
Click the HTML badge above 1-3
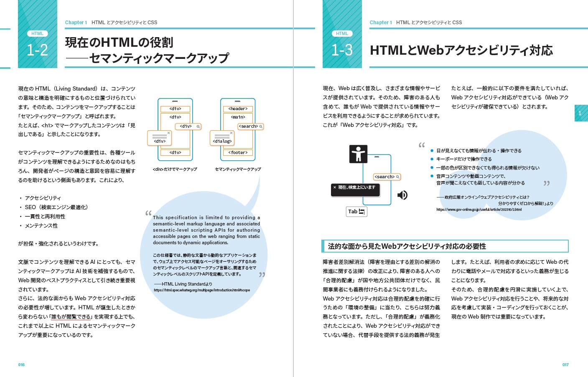[x=342, y=33]
